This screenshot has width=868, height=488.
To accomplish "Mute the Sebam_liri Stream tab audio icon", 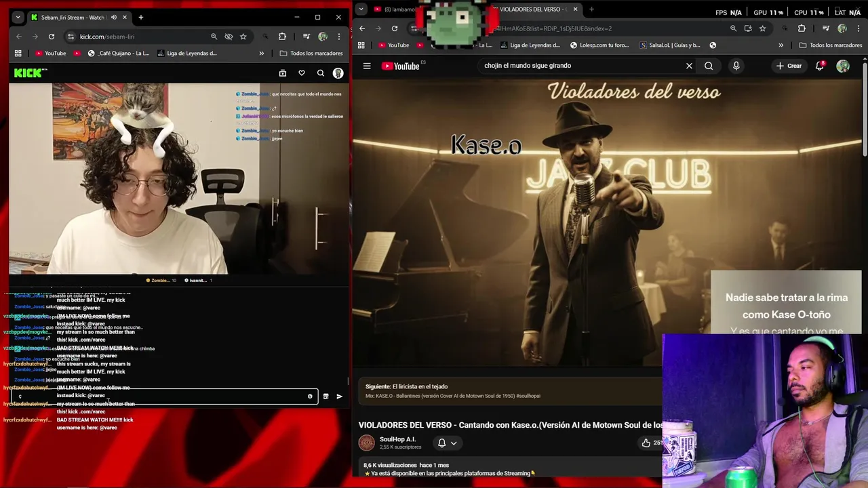I will click(x=114, y=17).
